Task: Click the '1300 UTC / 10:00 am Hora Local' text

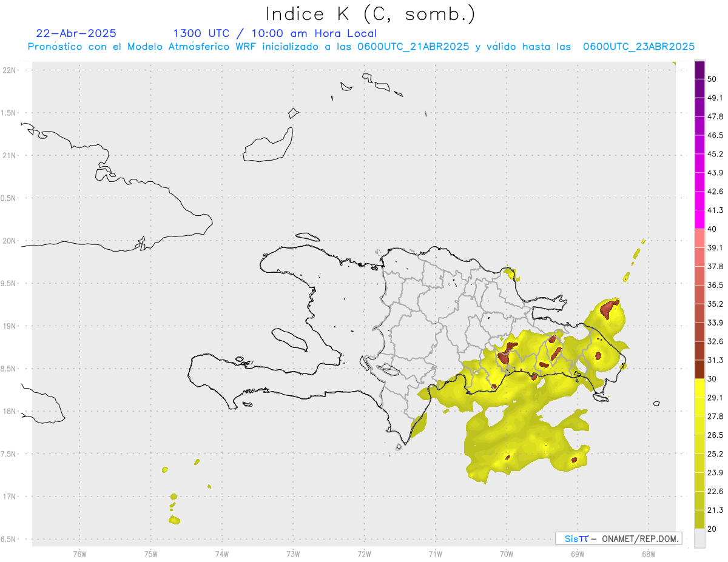Action: click(275, 33)
